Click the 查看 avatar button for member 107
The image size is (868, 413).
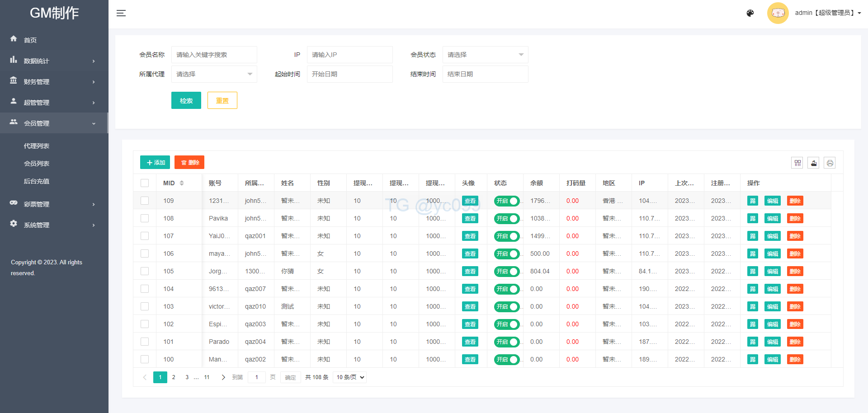coord(470,236)
